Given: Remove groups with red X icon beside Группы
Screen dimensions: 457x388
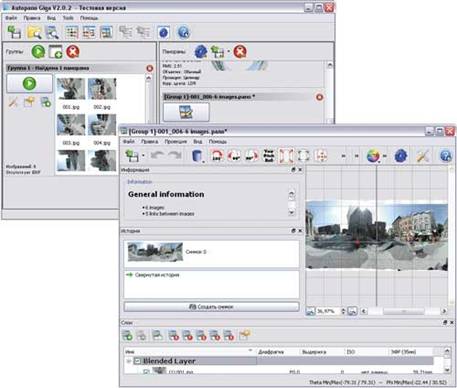Looking at the screenshot, I should 73,52.
